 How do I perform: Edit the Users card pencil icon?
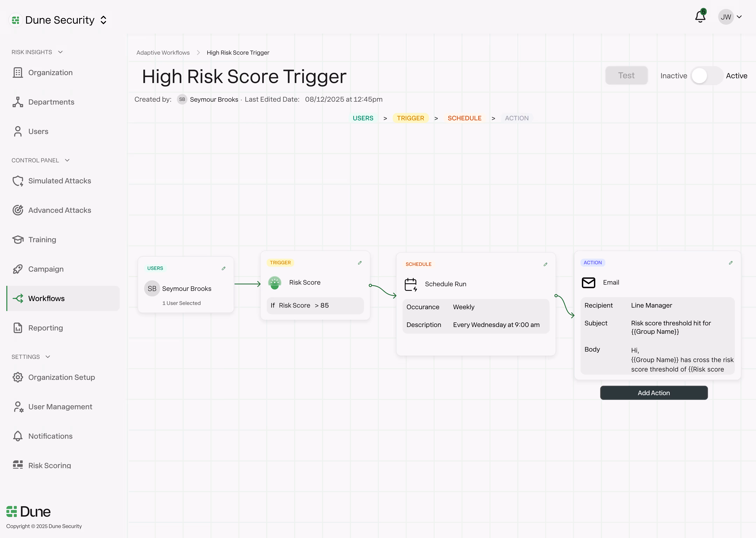click(223, 268)
